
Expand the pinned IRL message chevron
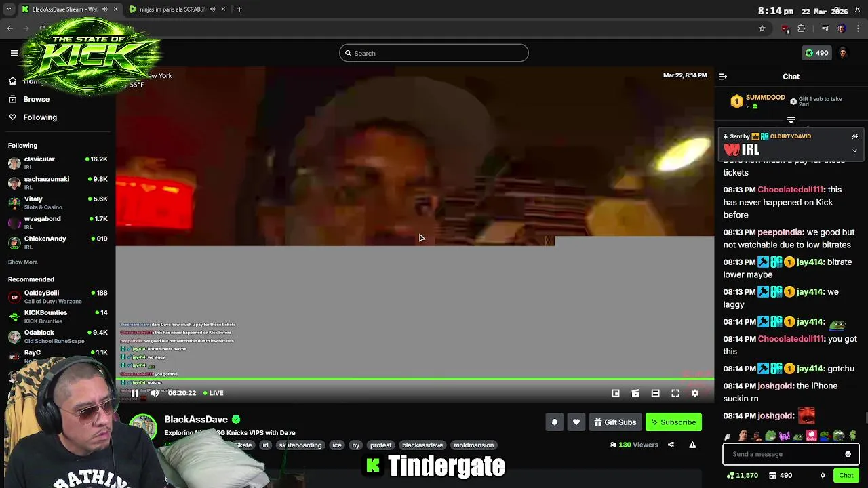point(854,150)
